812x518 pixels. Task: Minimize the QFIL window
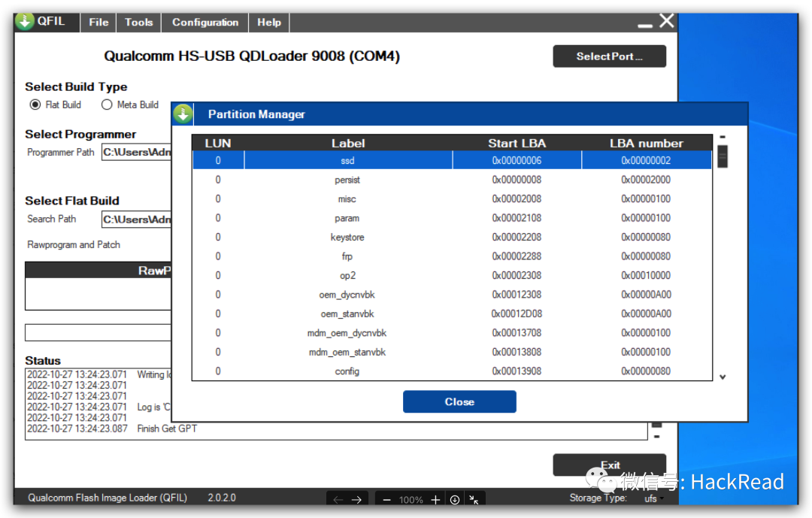[645, 26]
